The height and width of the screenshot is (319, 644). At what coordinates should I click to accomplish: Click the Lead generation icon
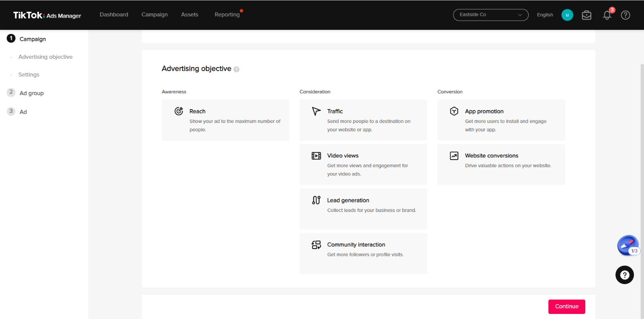316,200
